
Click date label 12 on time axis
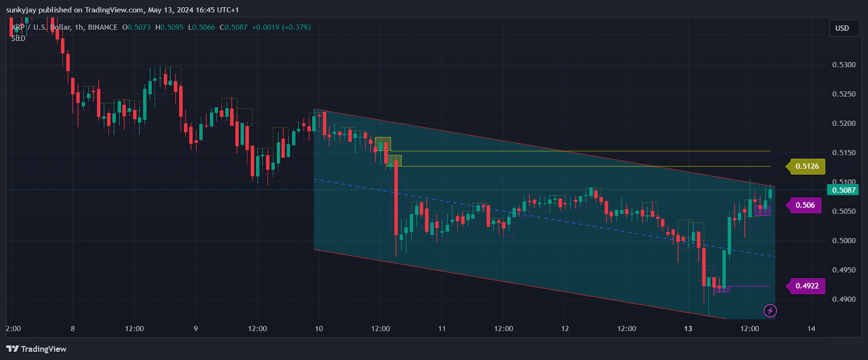pos(565,329)
